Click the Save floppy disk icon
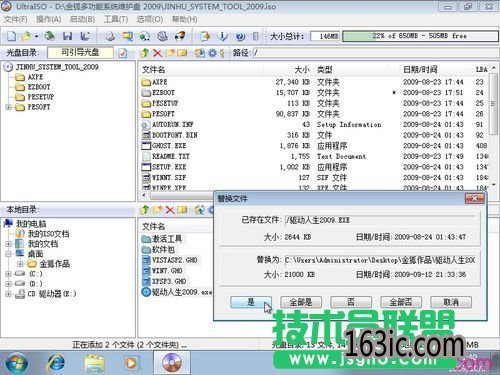This screenshot has height=375, width=500. 68,36
